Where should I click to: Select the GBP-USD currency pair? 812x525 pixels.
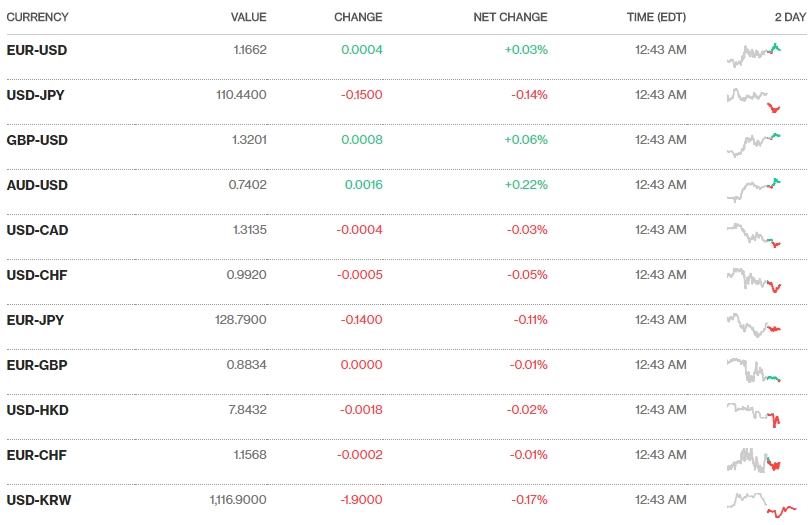pos(37,140)
